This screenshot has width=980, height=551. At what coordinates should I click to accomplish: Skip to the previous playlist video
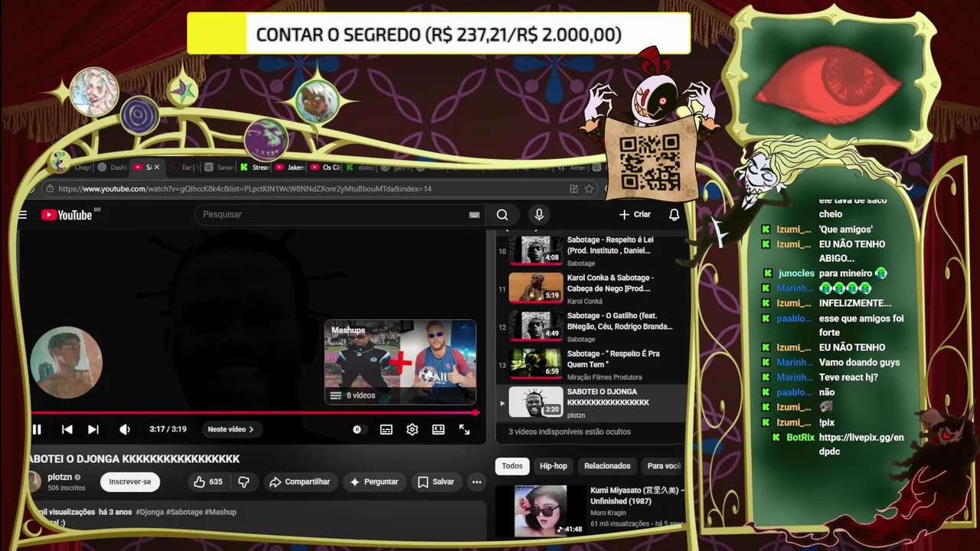click(67, 429)
